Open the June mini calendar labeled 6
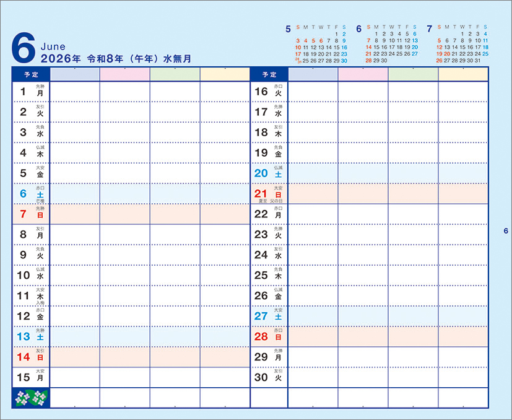The width and height of the screenshot is (512, 420). pos(387,44)
